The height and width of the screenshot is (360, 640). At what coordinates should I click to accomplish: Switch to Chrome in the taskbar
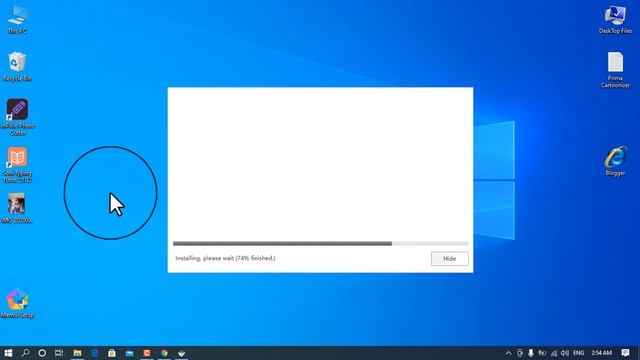[164, 353]
